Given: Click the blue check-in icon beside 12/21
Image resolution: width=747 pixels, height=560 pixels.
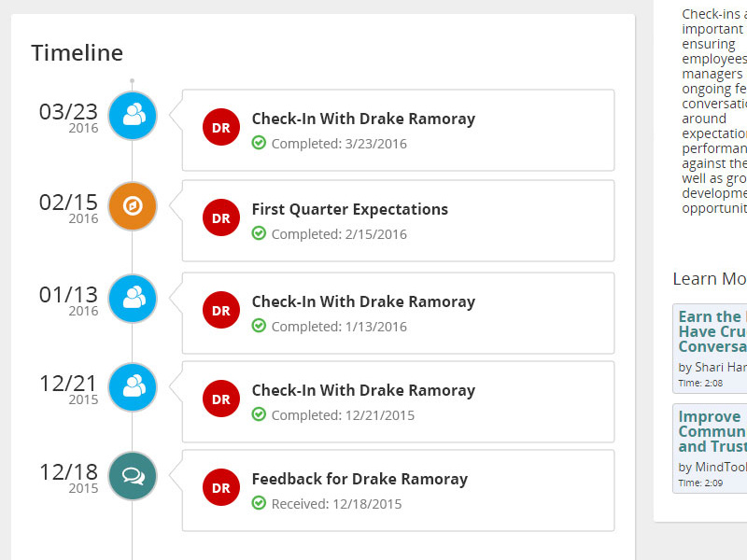Looking at the screenshot, I should [x=132, y=386].
